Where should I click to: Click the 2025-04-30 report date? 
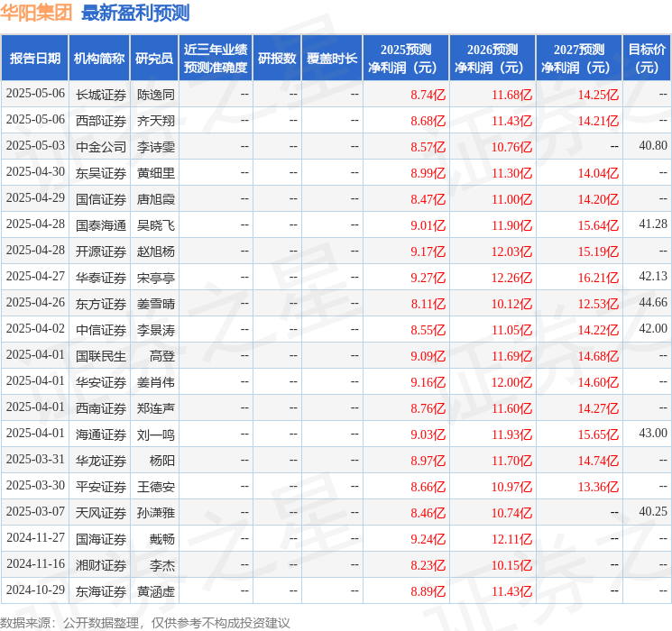click(x=35, y=172)
